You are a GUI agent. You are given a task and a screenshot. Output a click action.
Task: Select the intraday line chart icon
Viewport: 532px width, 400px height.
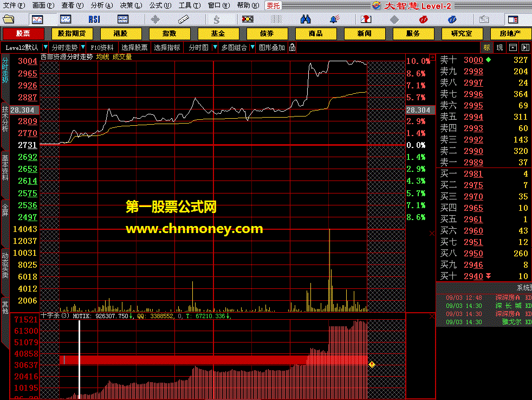click(37, 20)
